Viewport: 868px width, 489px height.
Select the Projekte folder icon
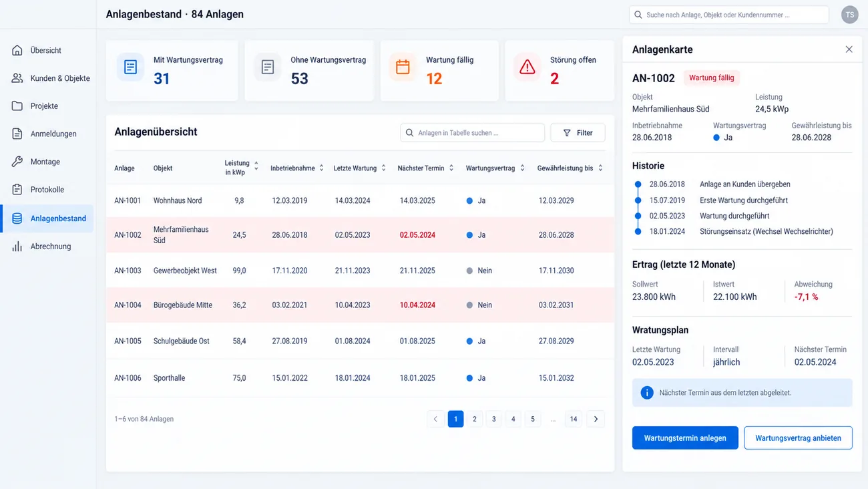[17, 106]
